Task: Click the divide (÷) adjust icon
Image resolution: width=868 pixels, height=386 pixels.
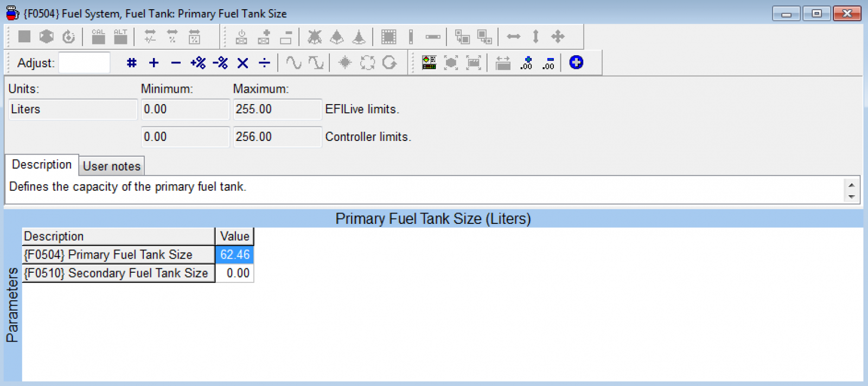Action: coord(264,63)
